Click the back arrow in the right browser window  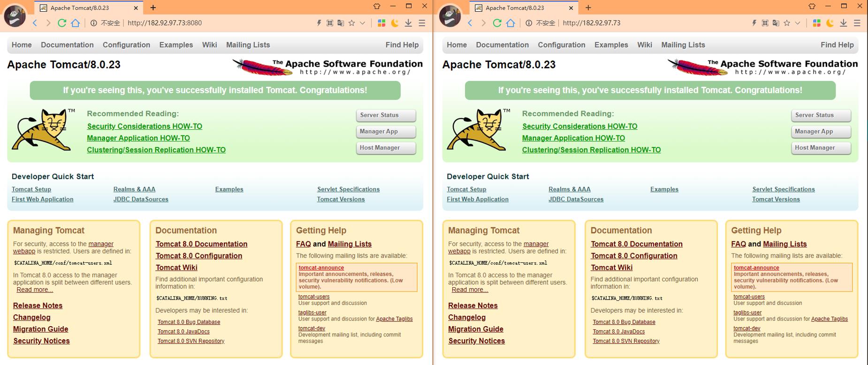[x=470, y=23]
